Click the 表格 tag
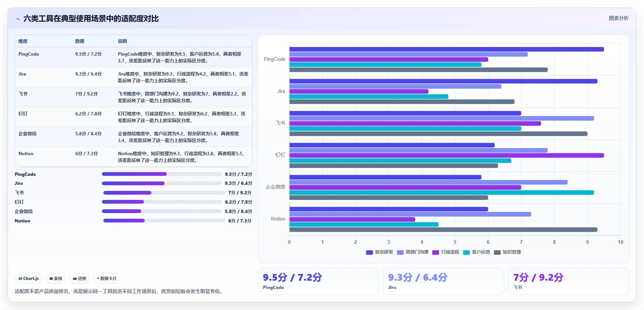 point(56,278)
